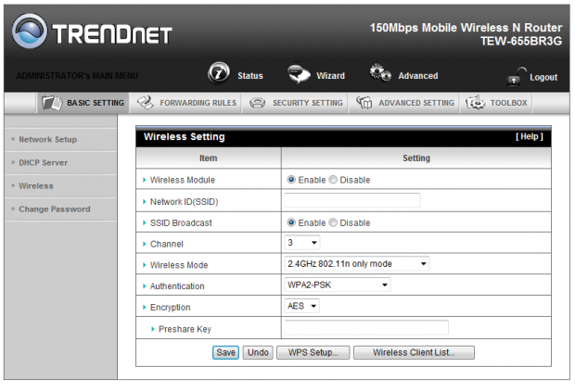The image size is (575, 392).
Task: Switch to the Security Setting tab
Action: pos(296,103)
